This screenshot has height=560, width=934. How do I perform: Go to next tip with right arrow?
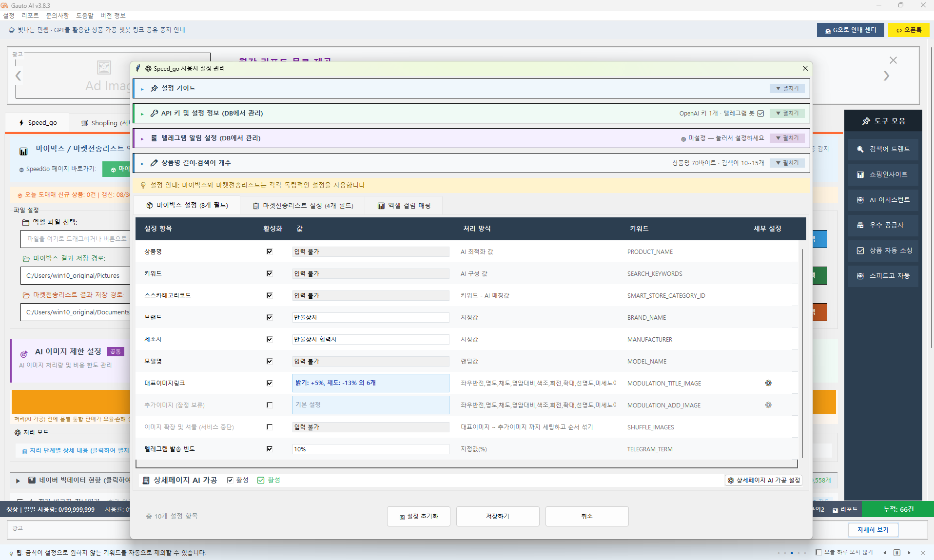click(x=909, y=553)
